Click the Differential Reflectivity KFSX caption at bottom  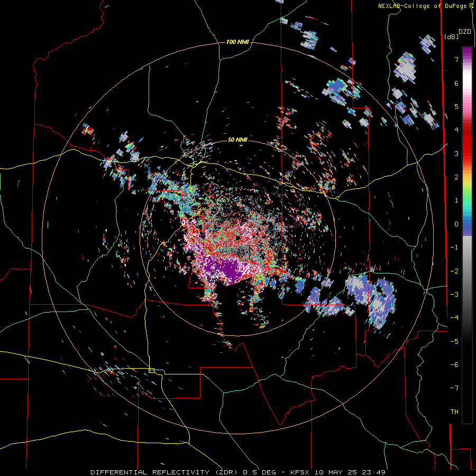point(238,472)
